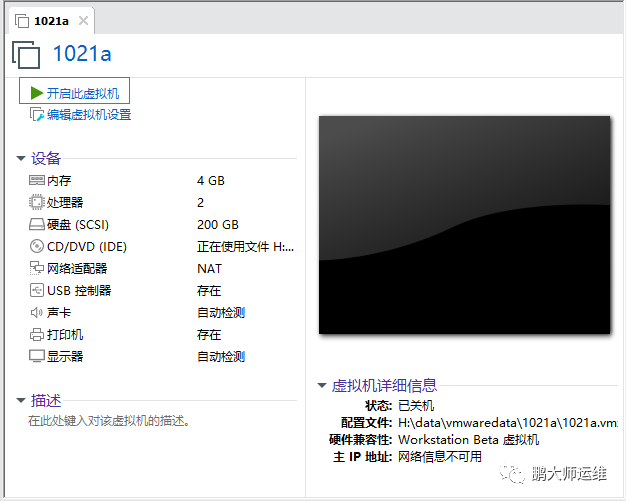Image resolution: width=626 pixels, height=501 pixels.
Task: Click the processor count value 2
Action: 200,202
